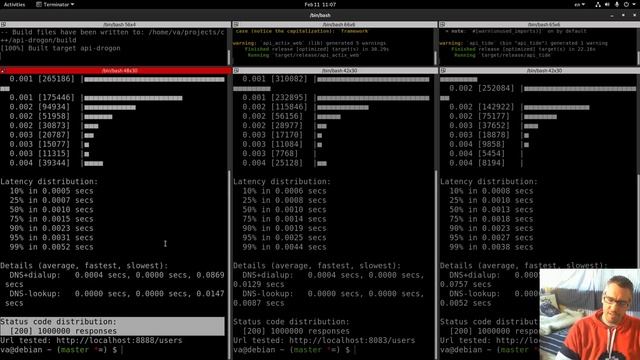The height and width of the screenshot is (360, 640).
Task: Click histogram row '0.004 [39344]'
Action: 56,163
